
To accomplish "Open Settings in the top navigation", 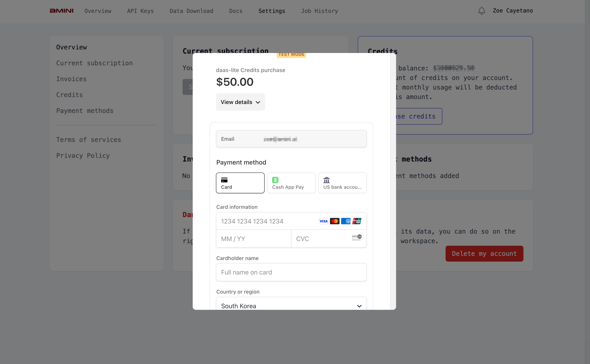I will (272, 11).
